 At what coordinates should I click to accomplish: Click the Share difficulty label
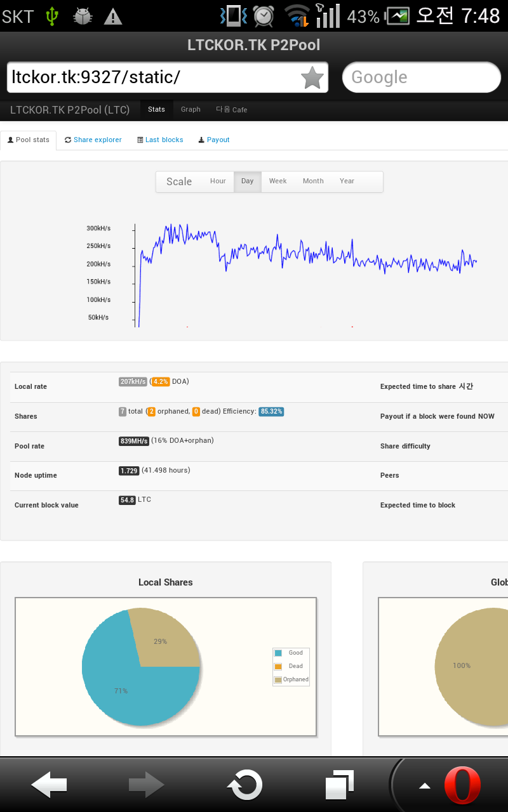pos(405,446)
